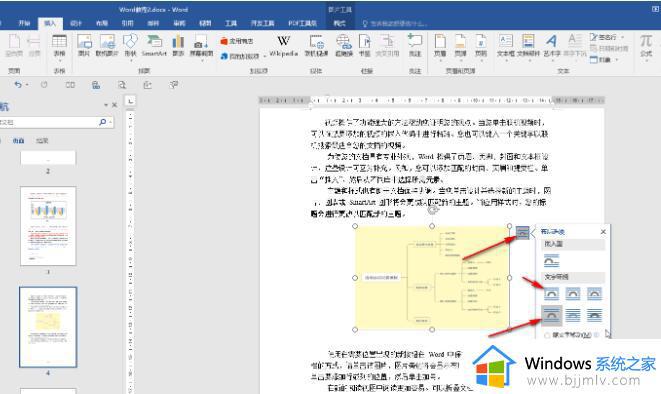Click the Layout Options button beside picture
This screenshot has height=394, width=661.
click(522, 232)
